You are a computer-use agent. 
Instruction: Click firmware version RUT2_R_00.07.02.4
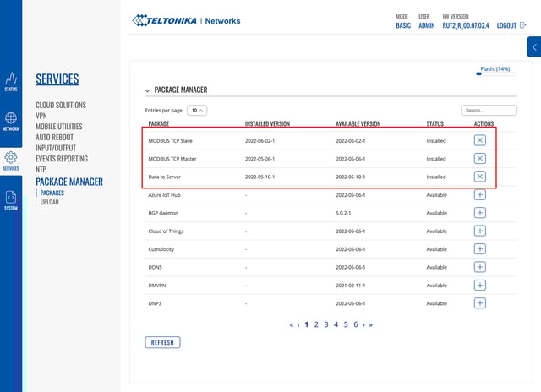point(466,25)
